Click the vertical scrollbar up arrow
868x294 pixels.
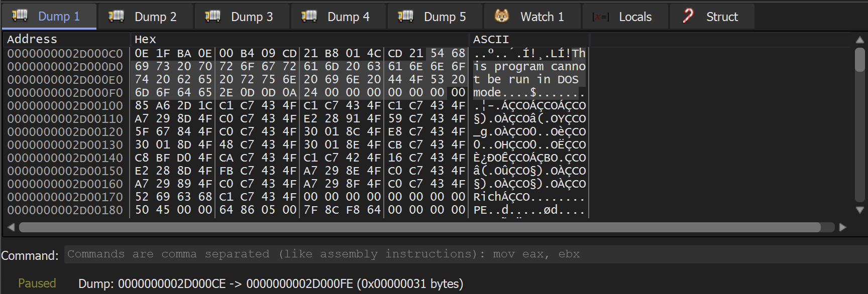click(x=859, y=40)
